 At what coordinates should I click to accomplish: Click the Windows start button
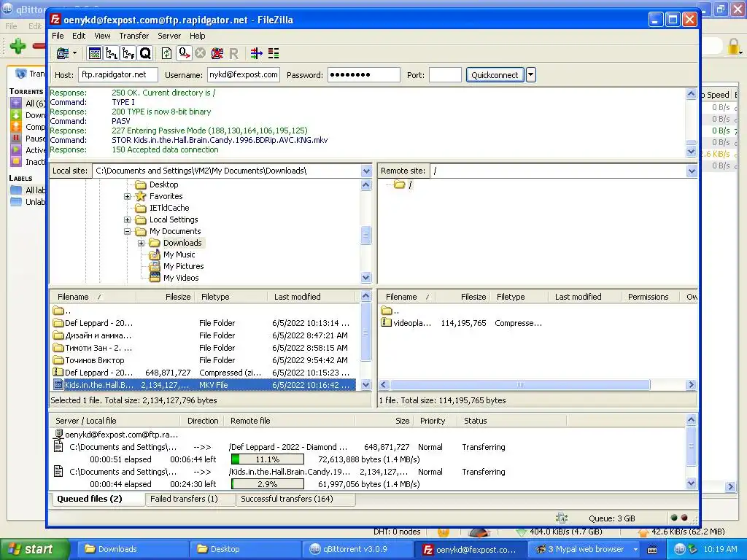[x=34, y=549]
